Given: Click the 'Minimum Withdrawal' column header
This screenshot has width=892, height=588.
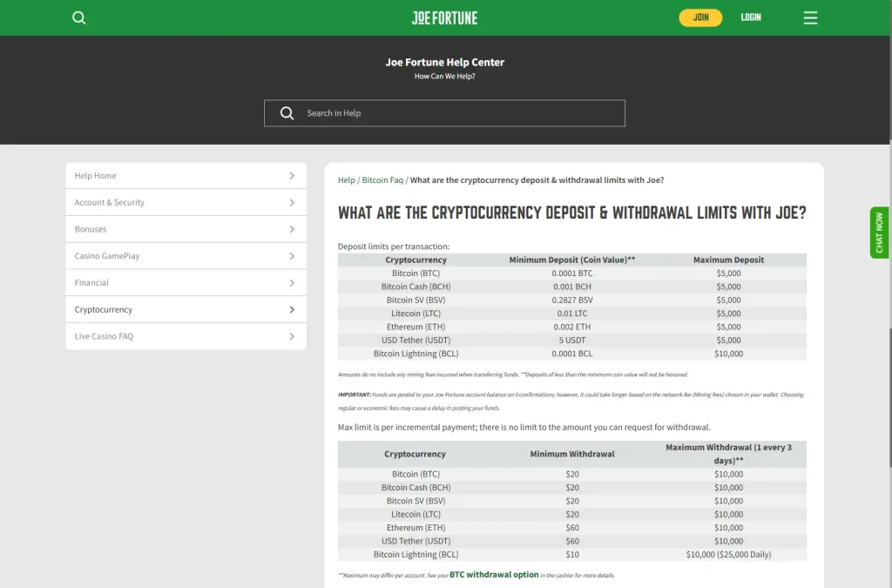Looking at the screenshot, I should [x=572, y=454].
